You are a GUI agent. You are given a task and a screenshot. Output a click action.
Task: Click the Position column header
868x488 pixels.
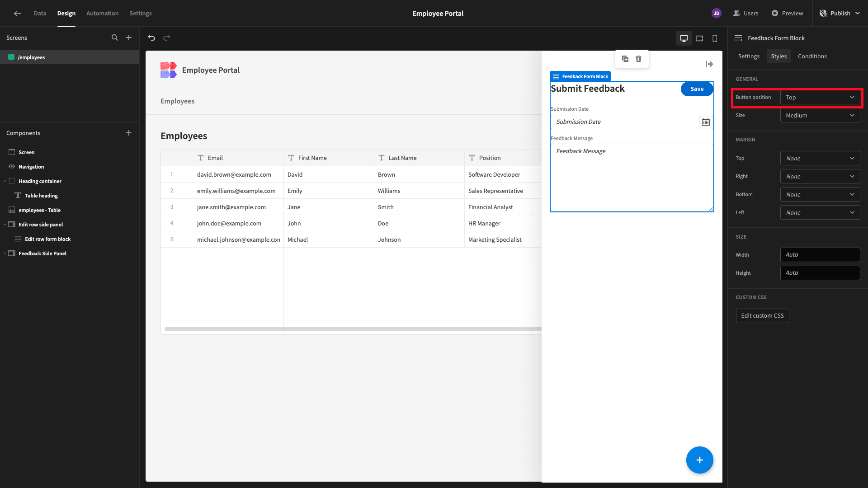(x=503, y=158)
